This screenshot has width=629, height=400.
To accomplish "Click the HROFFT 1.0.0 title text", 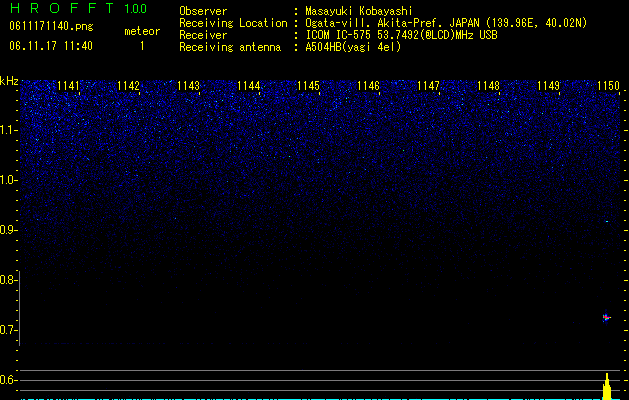I will tap(78, 8).
